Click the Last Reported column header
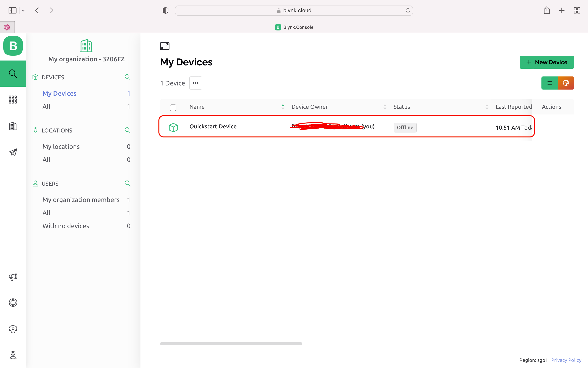This screenshot has height=368, width=588. (514, 107)
